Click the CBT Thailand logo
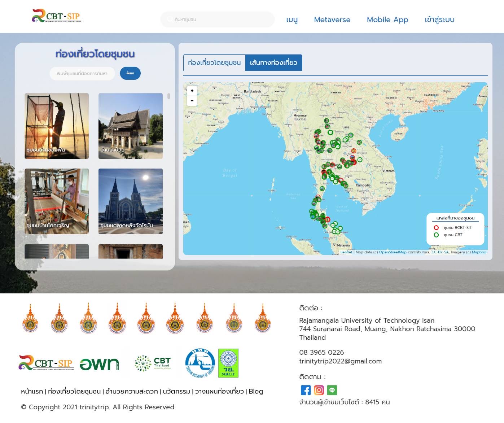 (x=153, y=363)
